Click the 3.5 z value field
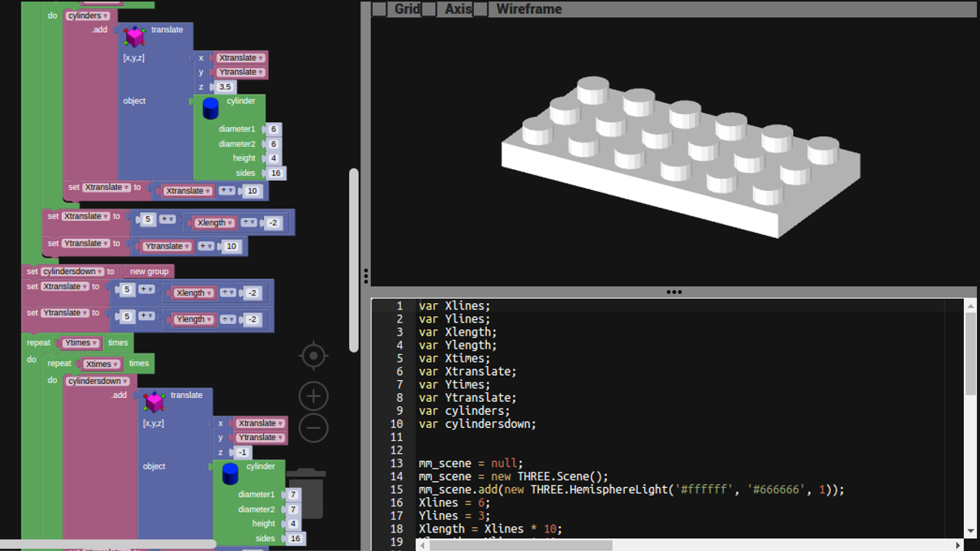The width and height of the screenshot is (980, 551). [225, 87]
